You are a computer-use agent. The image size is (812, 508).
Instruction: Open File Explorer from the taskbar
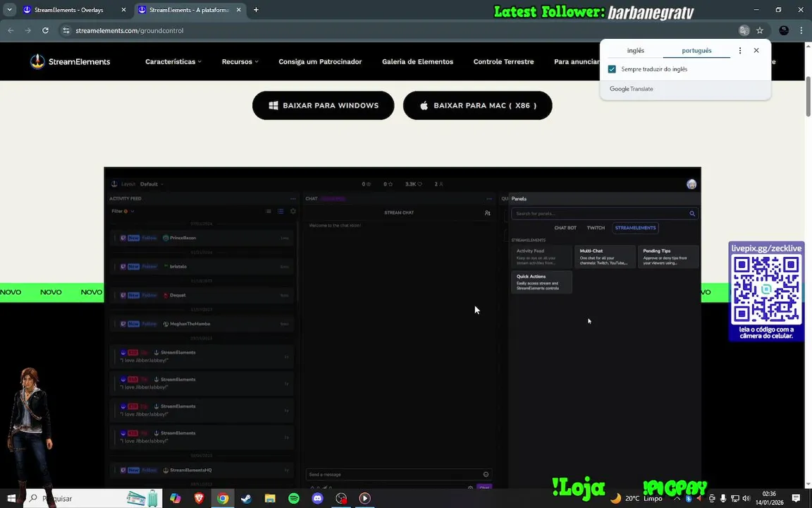click(270, 498)
